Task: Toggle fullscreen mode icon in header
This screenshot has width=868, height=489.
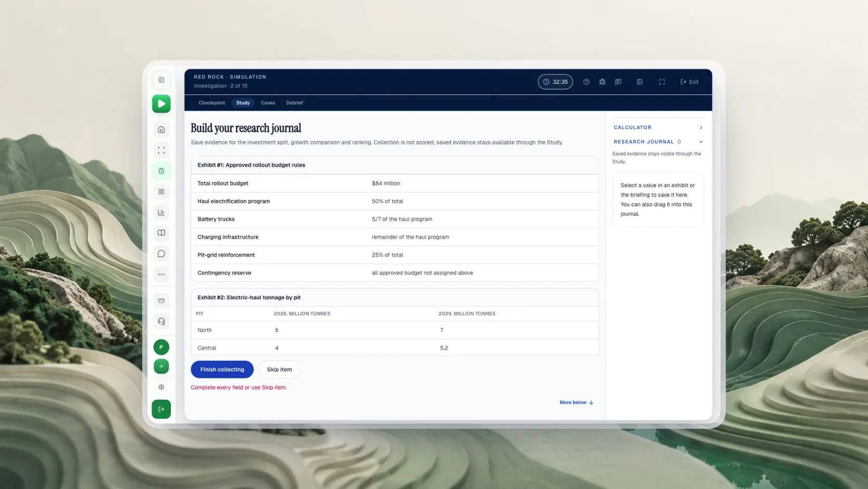Action: click(662, 82)
